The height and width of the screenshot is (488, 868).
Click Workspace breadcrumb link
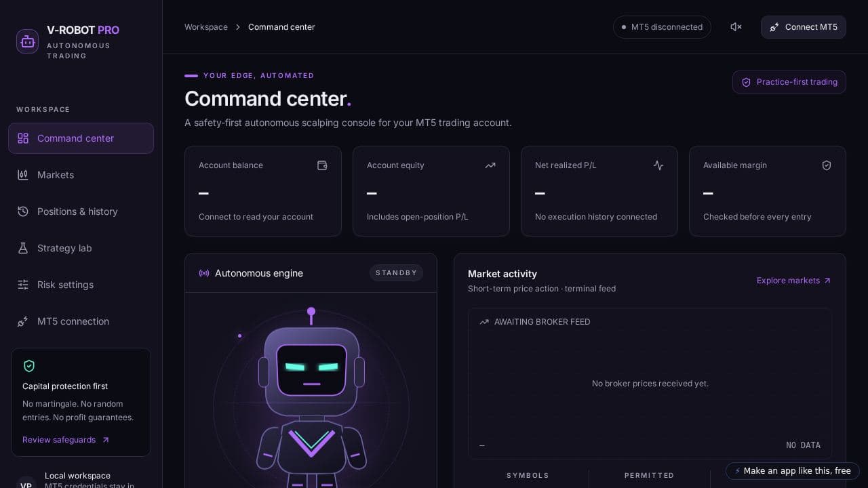206,27
